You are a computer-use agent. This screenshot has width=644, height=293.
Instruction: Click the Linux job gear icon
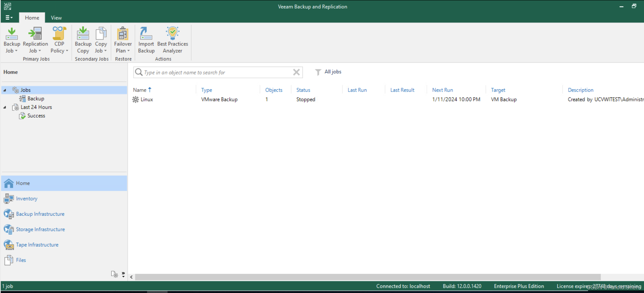click(x=136, y=99)
